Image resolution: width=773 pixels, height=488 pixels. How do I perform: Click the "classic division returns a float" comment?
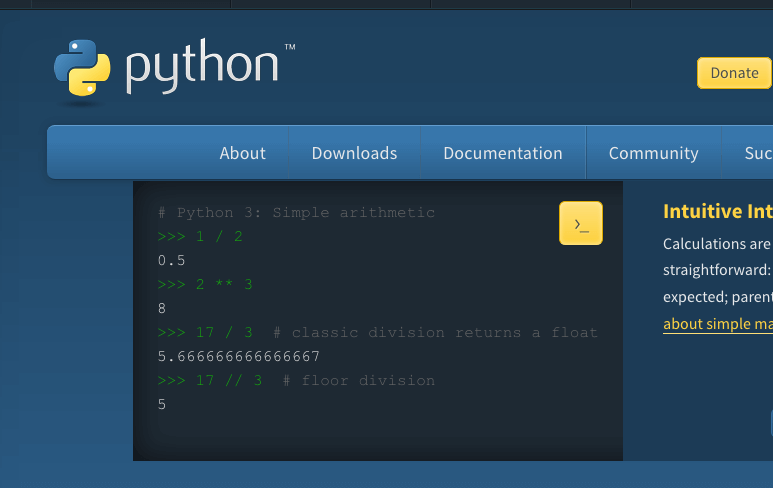[x=444, y=332]
